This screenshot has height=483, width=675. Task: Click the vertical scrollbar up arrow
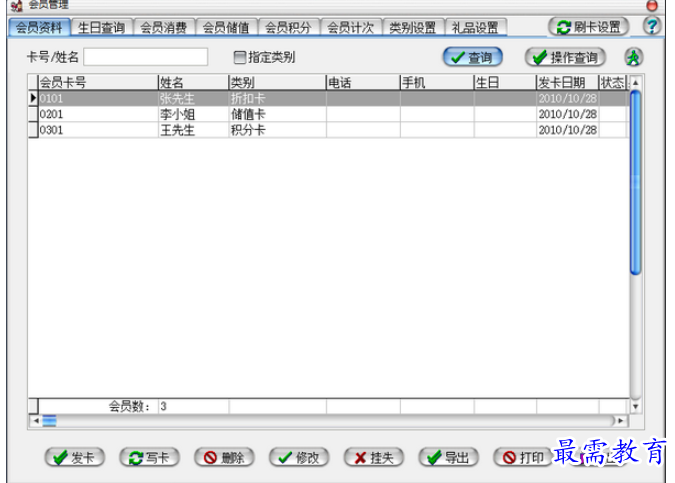pos(634,82)
